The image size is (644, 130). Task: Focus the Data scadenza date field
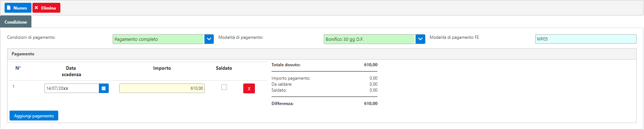(72, 88)
